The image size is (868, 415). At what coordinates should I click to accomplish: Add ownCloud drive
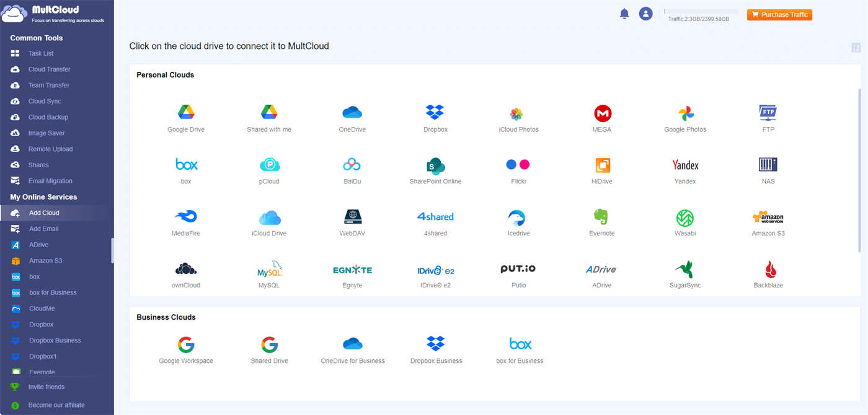tap(186, 274)
